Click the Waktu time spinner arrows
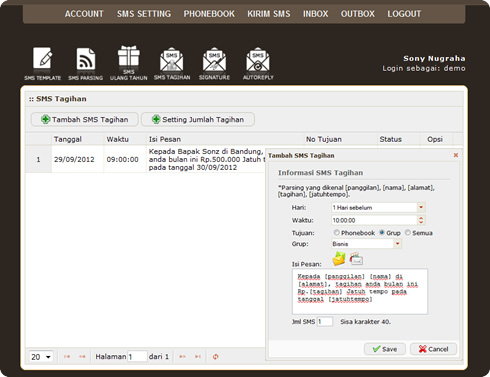Image resolution: width=490 pixels, height=377 pixels. (x=421, y=220)
